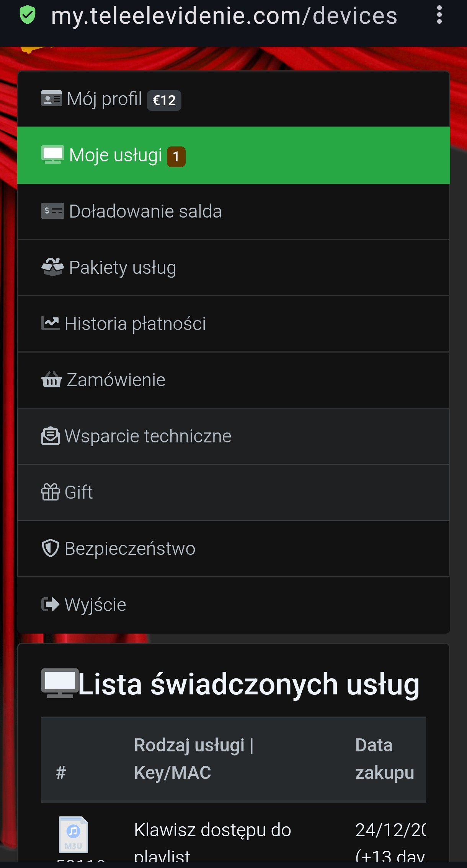
Task: Click the gift box icon
Action: [x=51, y=492]
